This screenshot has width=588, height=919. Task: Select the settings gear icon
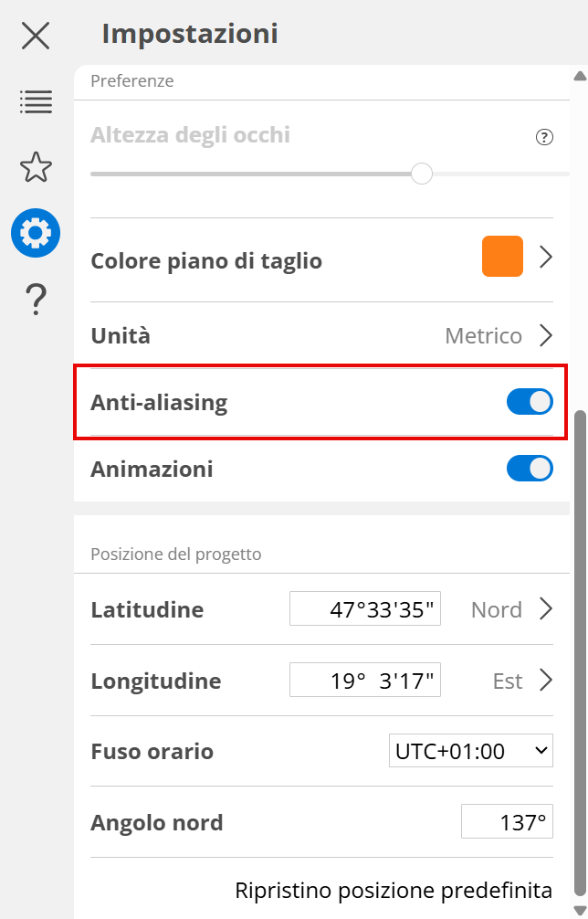36,233
